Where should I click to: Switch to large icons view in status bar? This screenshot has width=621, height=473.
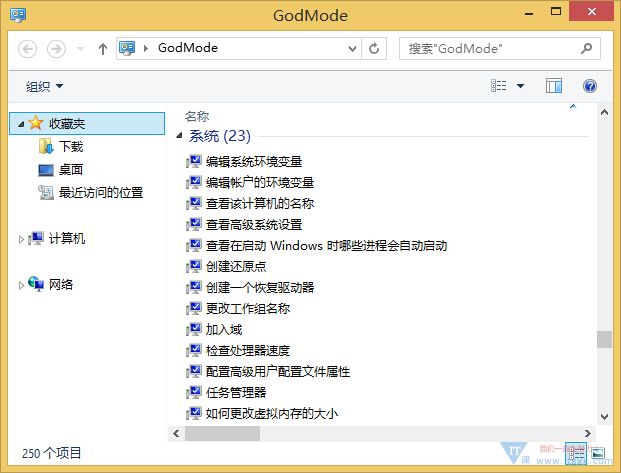[598, 453]
